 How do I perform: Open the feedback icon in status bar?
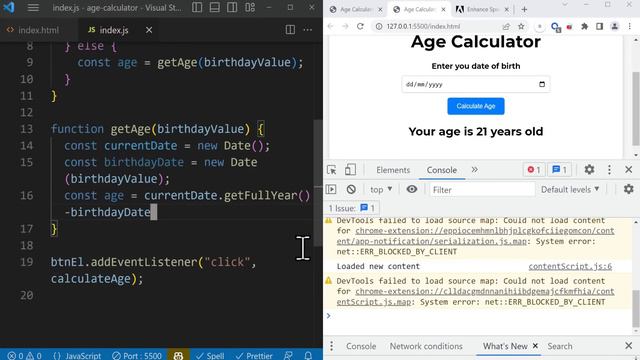tap(288, 356)
